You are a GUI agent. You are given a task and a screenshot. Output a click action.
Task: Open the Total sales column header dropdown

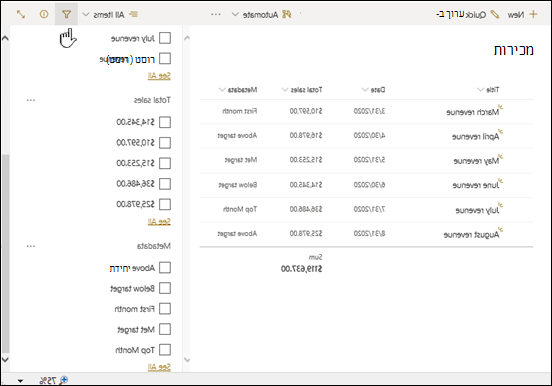pos(285,89)
